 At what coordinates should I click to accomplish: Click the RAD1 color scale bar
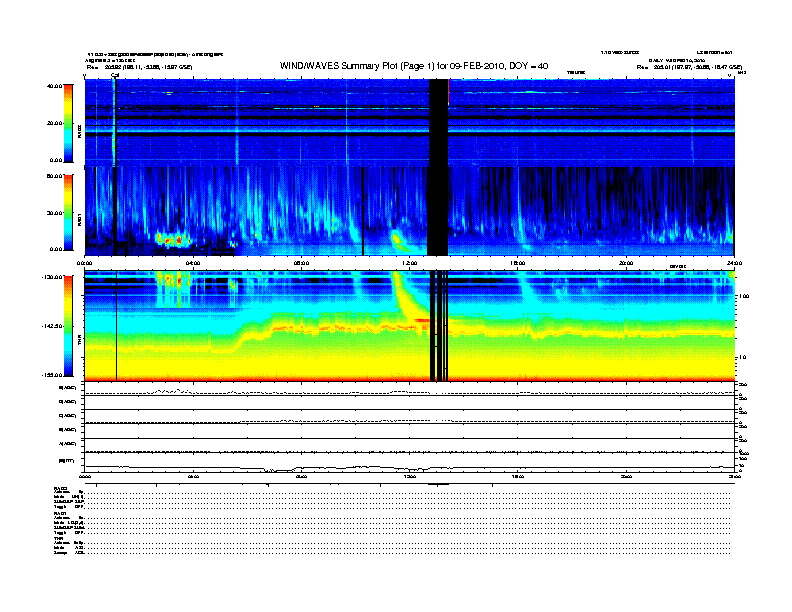(x=68, y=212)
